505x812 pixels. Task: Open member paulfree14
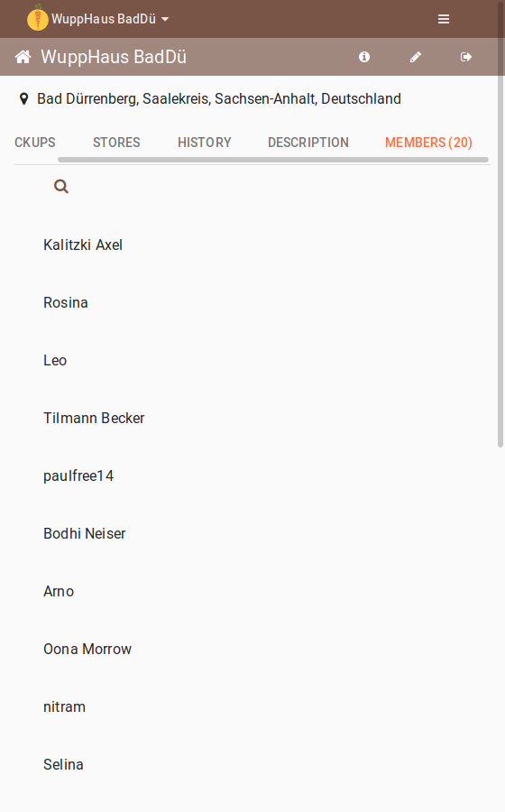[x=78, y=475]
